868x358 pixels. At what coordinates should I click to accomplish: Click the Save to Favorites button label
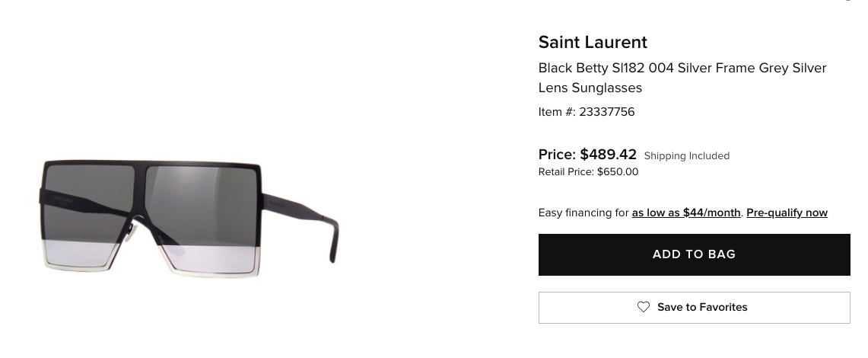[702, 307]
